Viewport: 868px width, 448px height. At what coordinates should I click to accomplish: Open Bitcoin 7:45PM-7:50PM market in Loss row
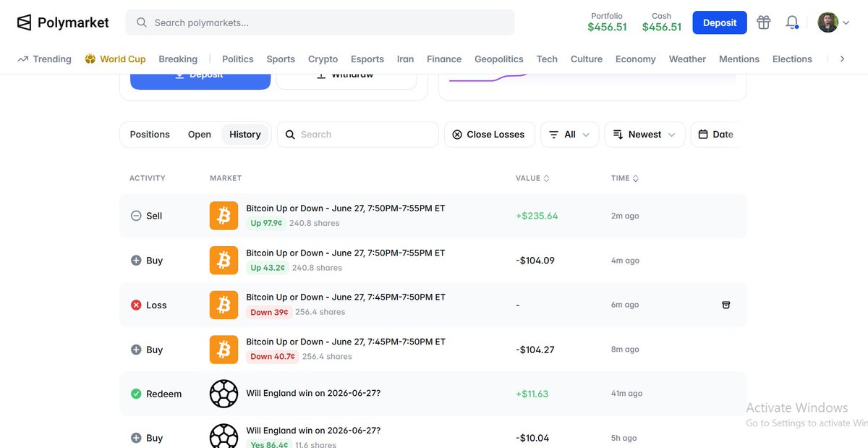coord(346,297)
